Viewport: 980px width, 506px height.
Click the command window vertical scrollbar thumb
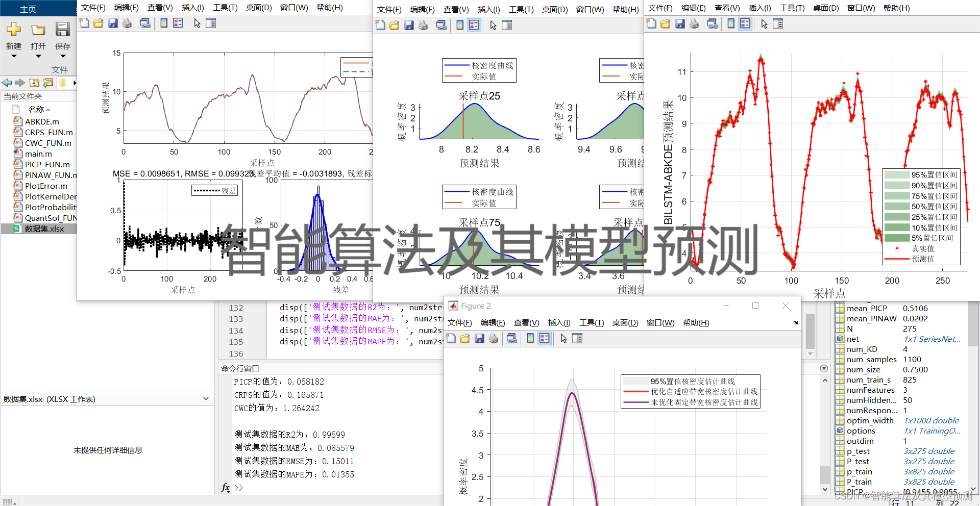coord(825,474)
